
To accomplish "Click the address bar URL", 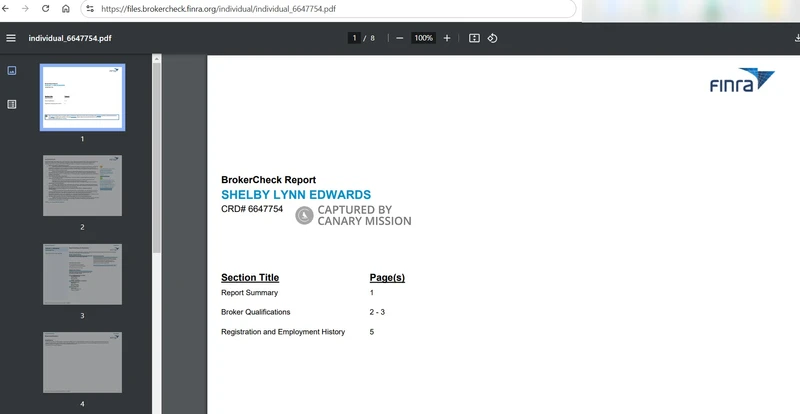I will tap(218, 9).
